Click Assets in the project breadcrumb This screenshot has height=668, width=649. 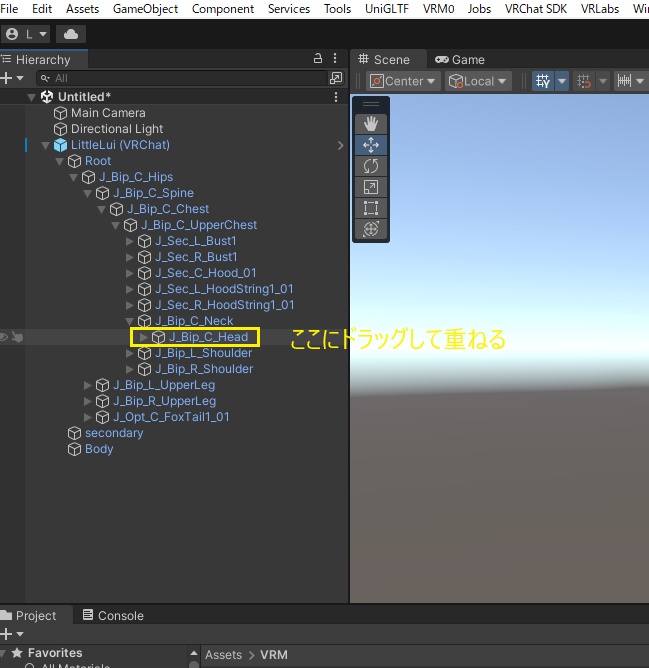[223, 655]
